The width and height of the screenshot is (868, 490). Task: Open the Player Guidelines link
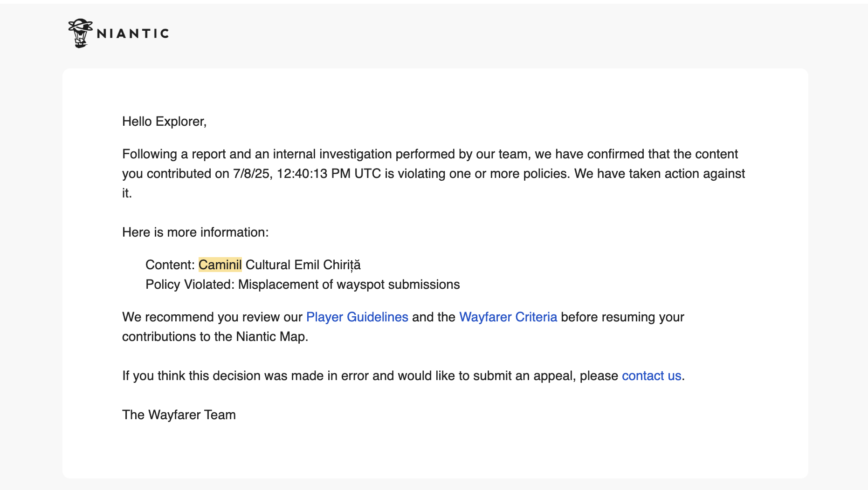pyautogui.click(x=357, y=317)
